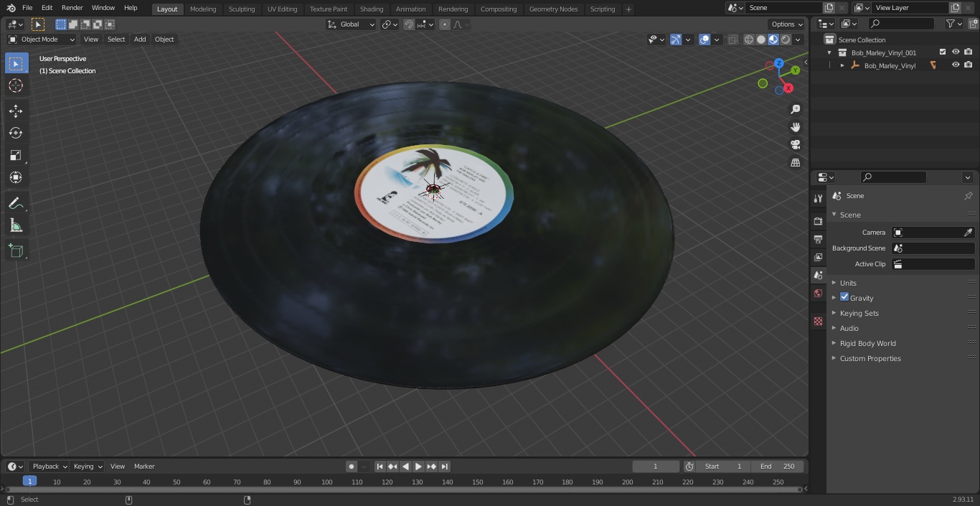Image resolution: width=980 pixels, height=506 pixels.
Task: Activate the Select Box tool
Action: [16, 63]
